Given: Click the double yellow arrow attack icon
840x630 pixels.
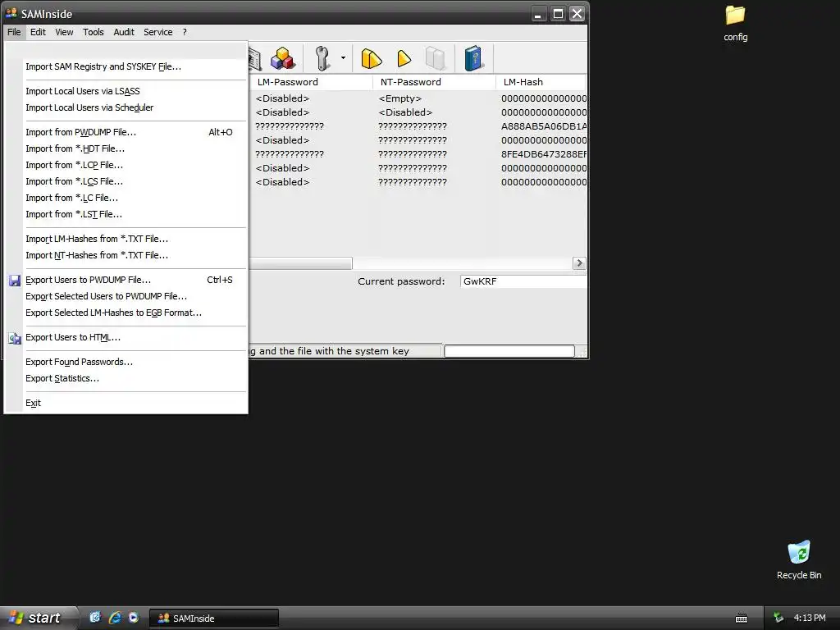Looking at the screenshot, I should (372, 58).
